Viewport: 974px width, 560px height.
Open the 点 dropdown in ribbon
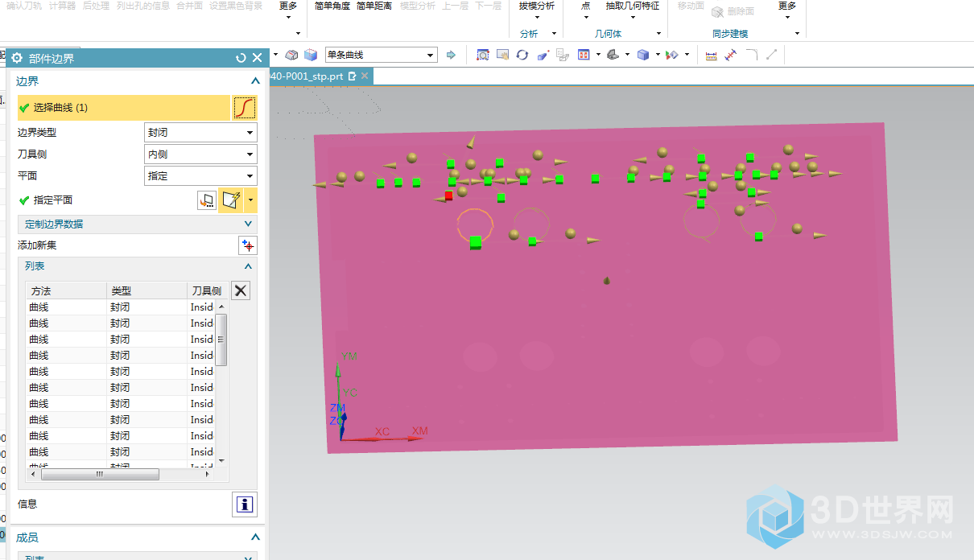585,10
